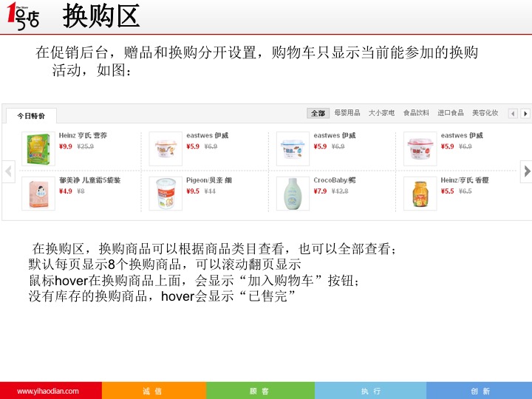Open the Pigeon/贝亲 product name link
The image size is (532, 399).
[x=209, y=180]
